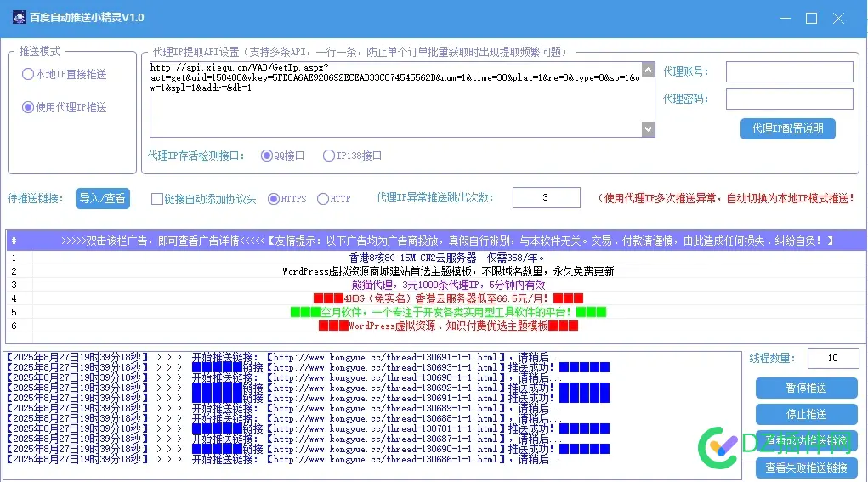Viewport: 868px width, 482px height.
Task: Minimize the 百度自动推送小精灵 window
Action: [785, 18]
